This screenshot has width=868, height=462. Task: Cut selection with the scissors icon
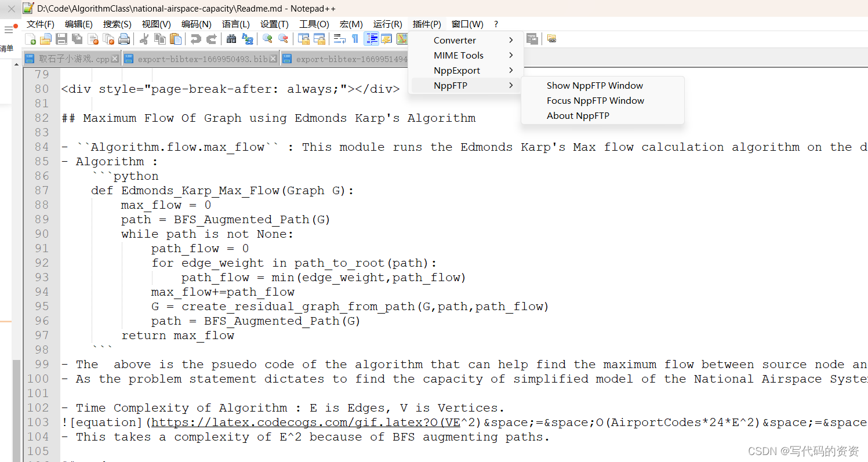pyautogui.click(x=144, y=39)
